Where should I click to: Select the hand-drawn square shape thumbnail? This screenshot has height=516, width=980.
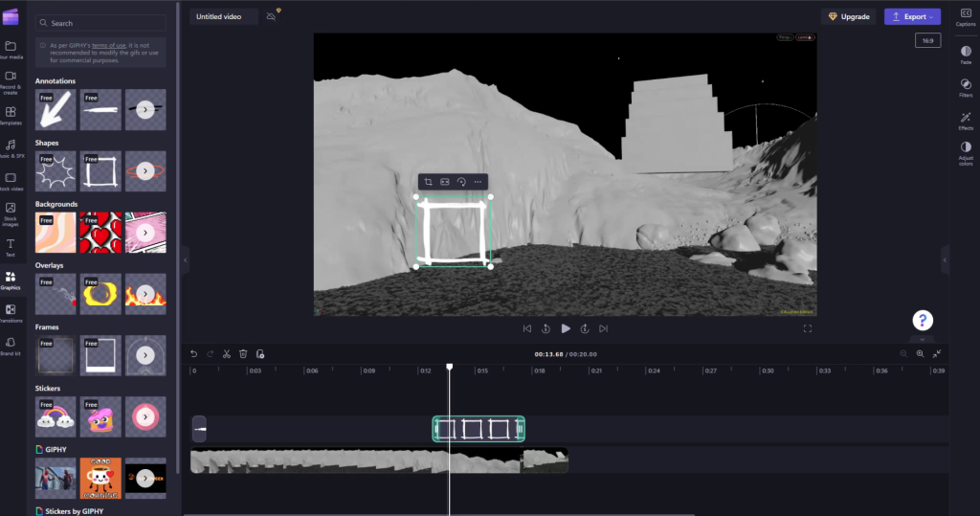tap(100, 170)
